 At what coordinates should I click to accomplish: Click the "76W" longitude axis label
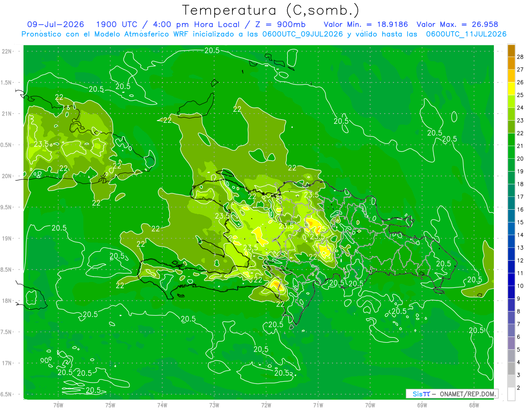(59, 405)
